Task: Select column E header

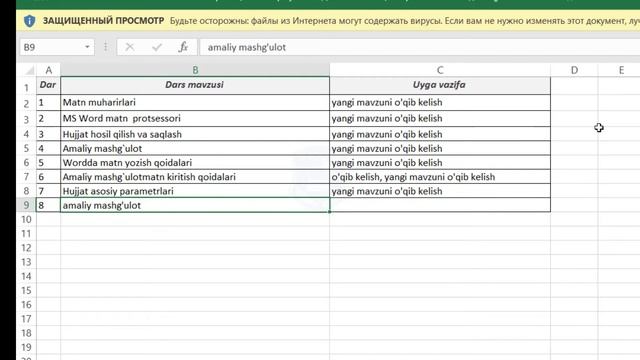Action: [621, 70]
